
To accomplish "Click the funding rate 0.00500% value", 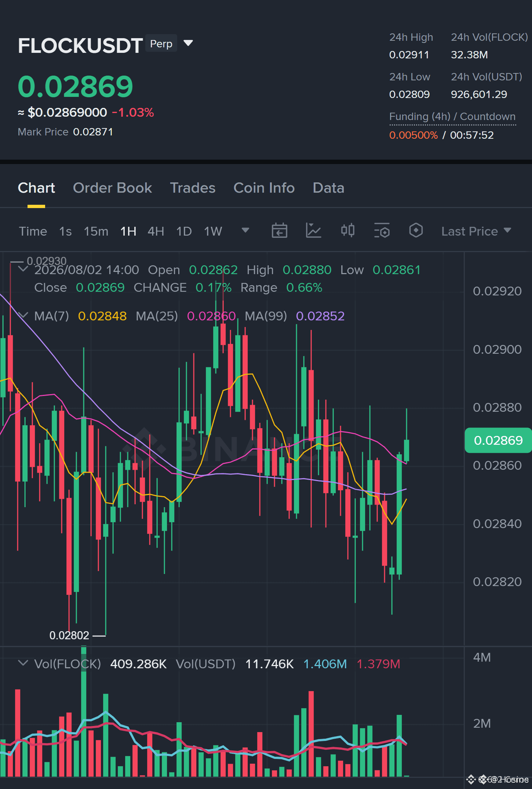I will coord(413,135).
